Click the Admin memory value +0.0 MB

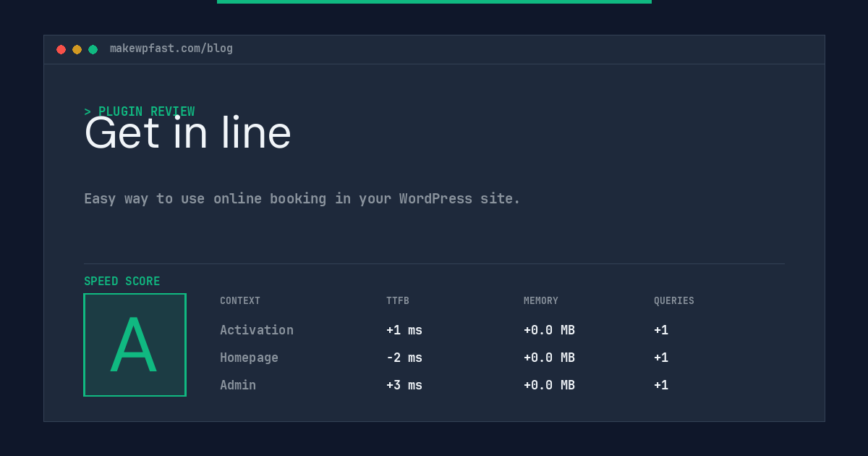(x=550, y=385)
